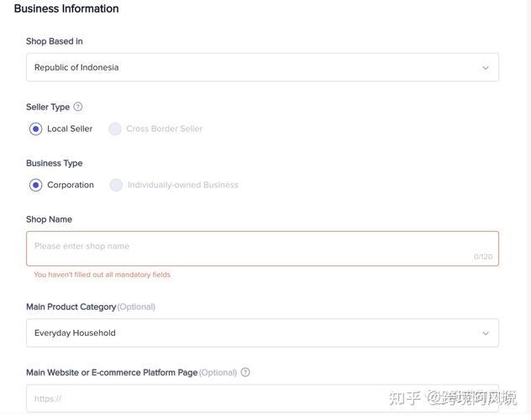
Task: Focus the https:// website input field
Action: click(x=262, y=398)
